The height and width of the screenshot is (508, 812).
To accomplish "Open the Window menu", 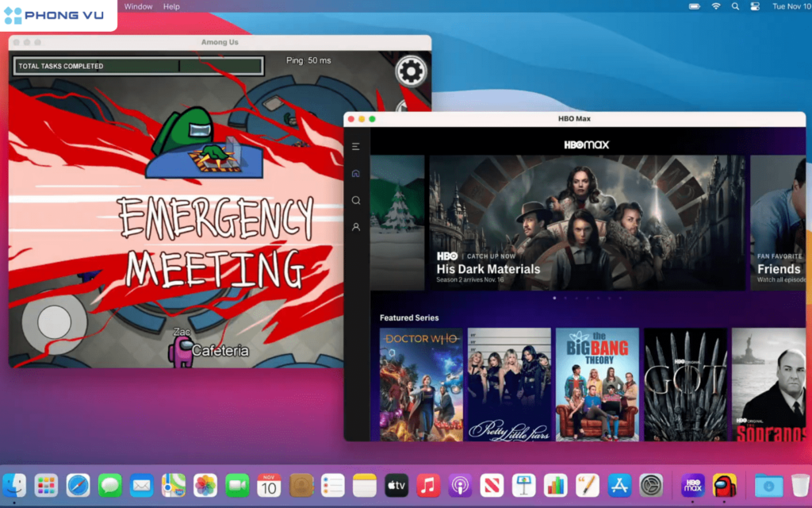I will [138, 6].
